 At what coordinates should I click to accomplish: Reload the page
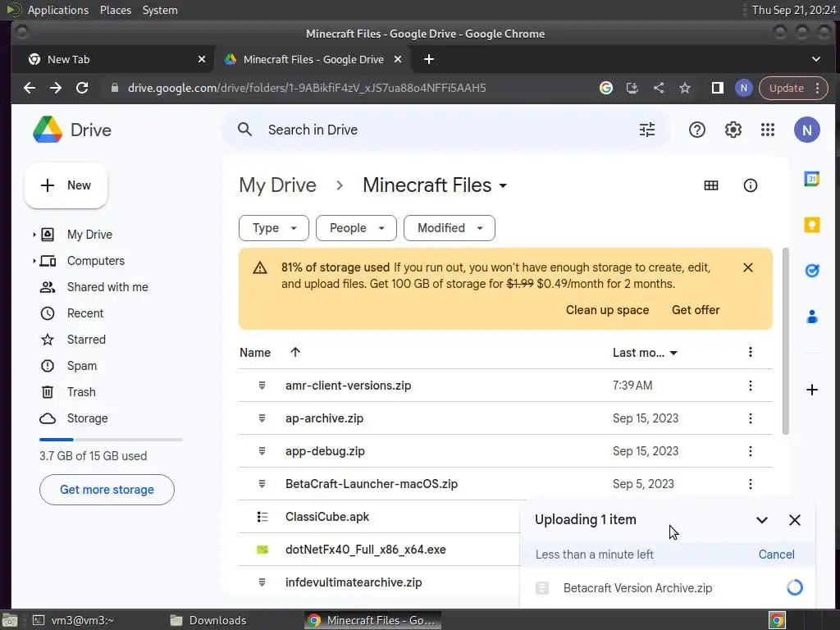[x=82, y=88]
